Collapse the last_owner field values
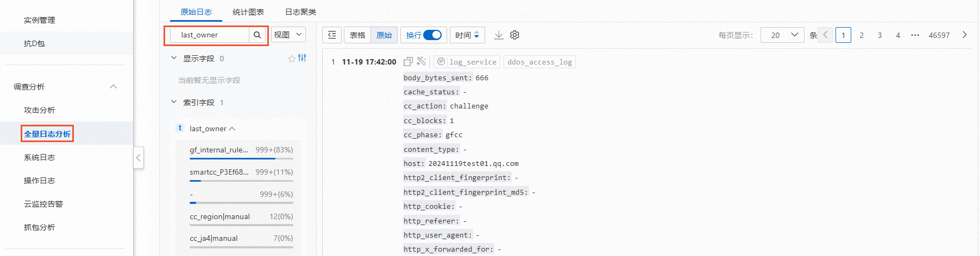Viewport: 980px width, 256px height. pos(233,129)
